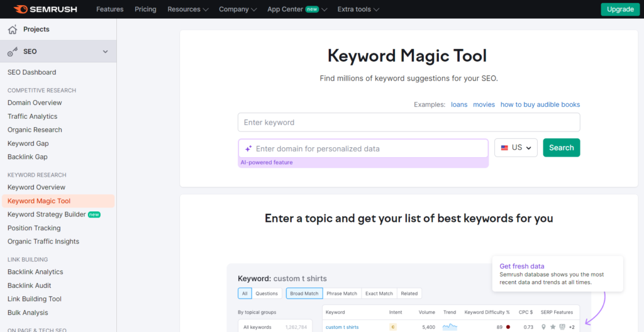Click the trend sparkline for custom t shirts
Viewport: 644px width, 332px height.
point(450,327)
